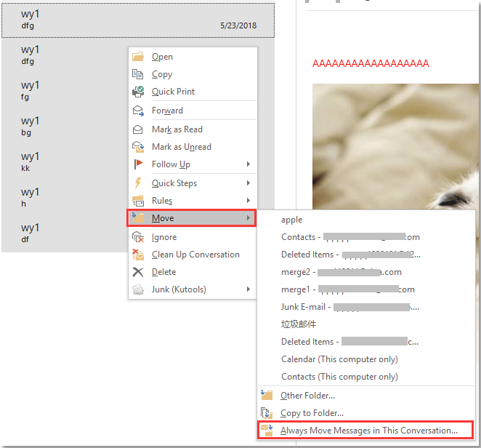The height and width of the screenshot is (448, 481).
Task: Click the Open folder icon in the context menu
Action: (x=138, y=57)
